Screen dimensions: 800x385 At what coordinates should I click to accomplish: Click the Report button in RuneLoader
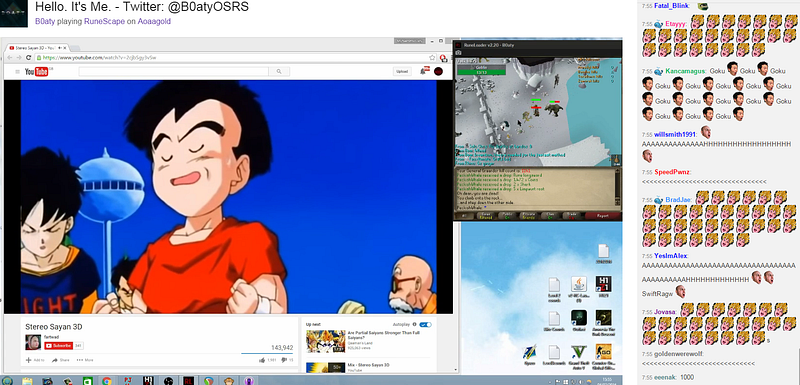point(603,216)
